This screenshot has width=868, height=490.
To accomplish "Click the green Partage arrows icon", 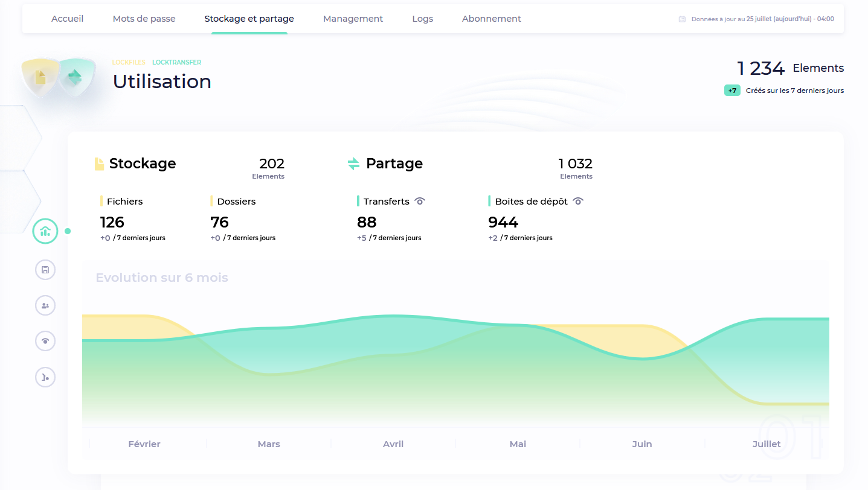I will (x=353, y=164).
